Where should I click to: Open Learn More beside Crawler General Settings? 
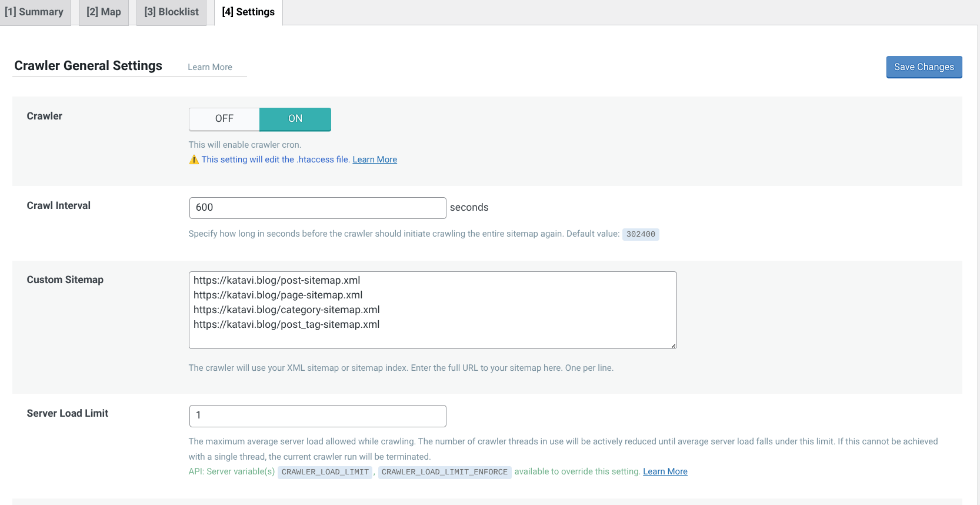coord(209,67)
